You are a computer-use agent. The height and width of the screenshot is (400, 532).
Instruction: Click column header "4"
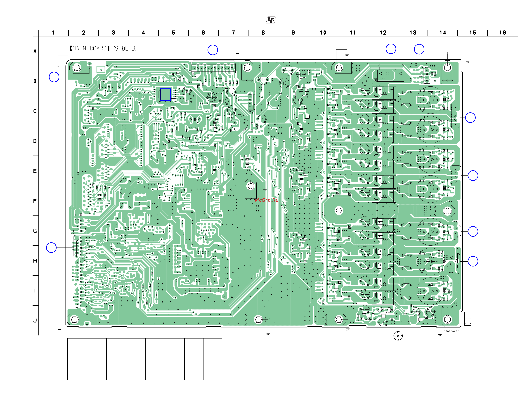click(143, 32)
